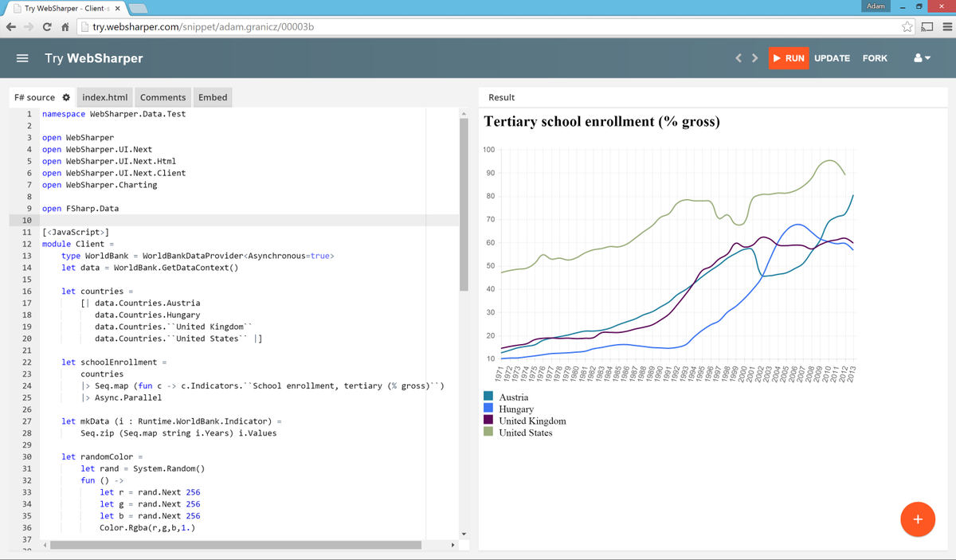Click the browser forward arrow
The height and width of the screenshot is (560, 956).
(x=30, y=27)
